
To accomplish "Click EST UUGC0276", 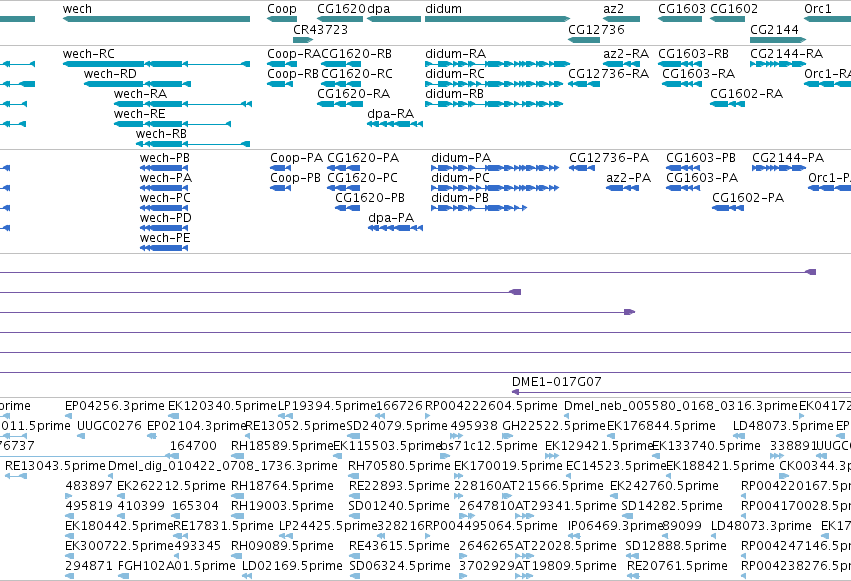I will pos(109,426).
